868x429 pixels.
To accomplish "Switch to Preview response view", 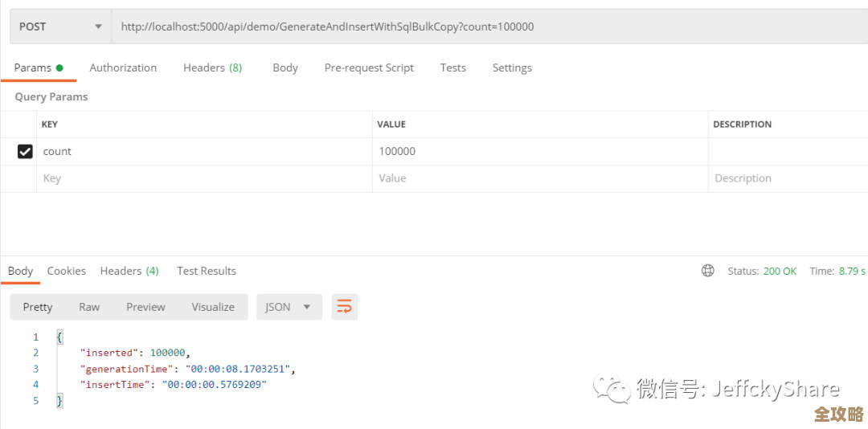I will [145, 307].
